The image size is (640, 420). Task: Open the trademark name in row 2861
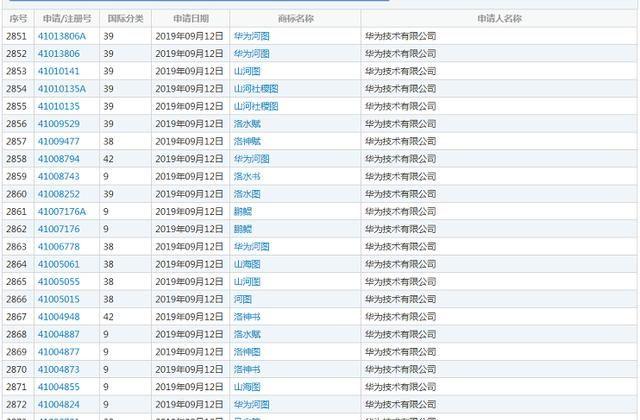point(242,212)
